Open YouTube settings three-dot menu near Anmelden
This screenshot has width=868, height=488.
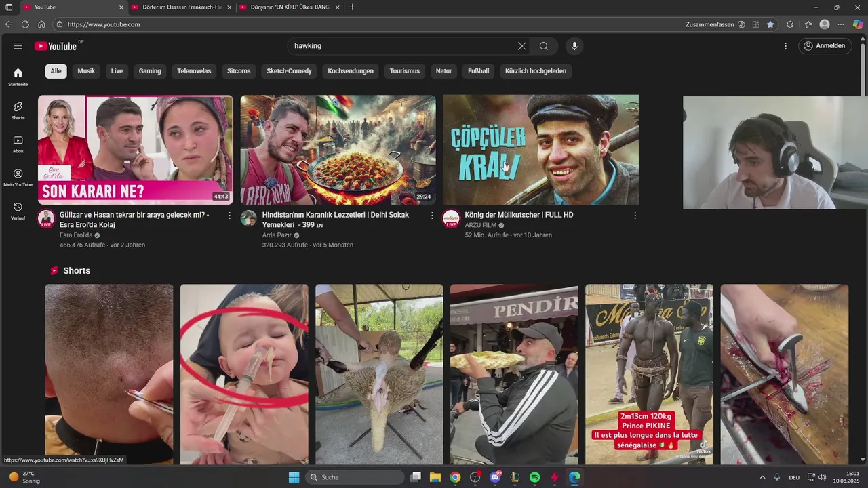tap(786, 46)
